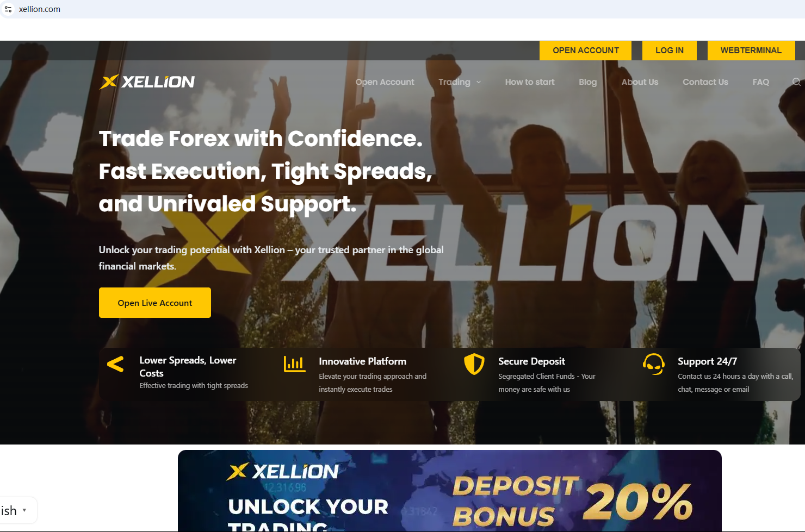
Task: Click the Xellion logo on bonus banner
Action: (x=282, y=471)
